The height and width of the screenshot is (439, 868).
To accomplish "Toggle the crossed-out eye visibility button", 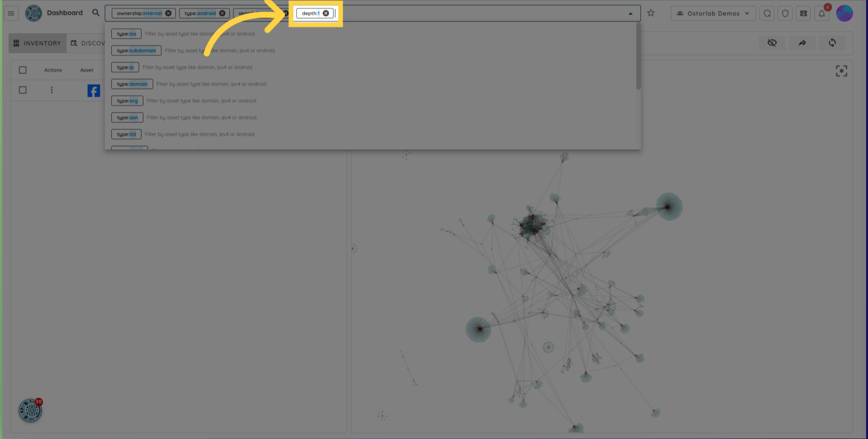I will [772, 43].
